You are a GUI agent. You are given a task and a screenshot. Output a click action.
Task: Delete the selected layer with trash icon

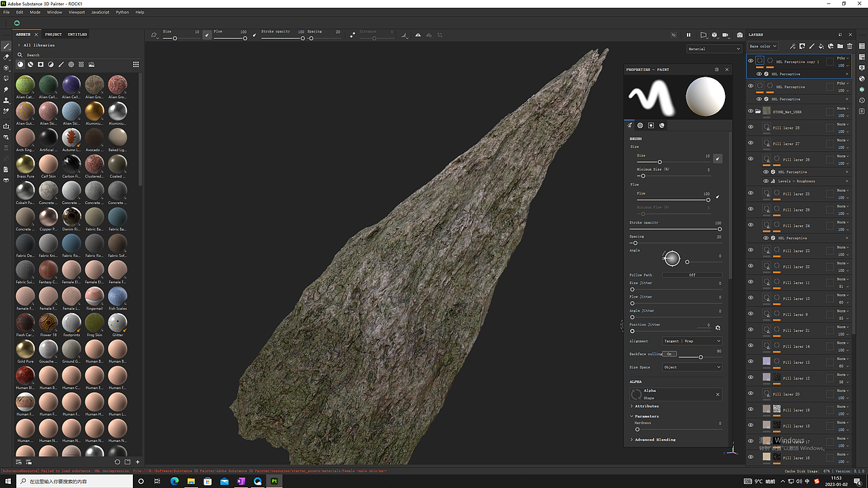[x=850, y=46]
